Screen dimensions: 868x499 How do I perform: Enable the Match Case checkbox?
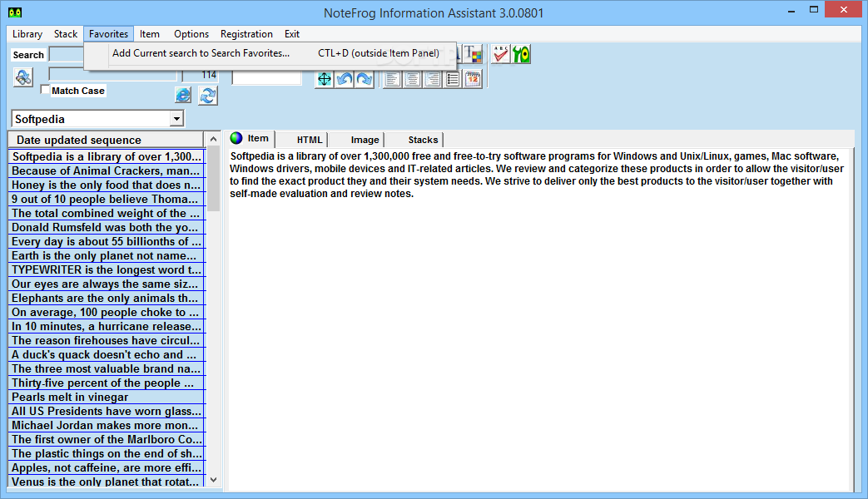[45, 90]
